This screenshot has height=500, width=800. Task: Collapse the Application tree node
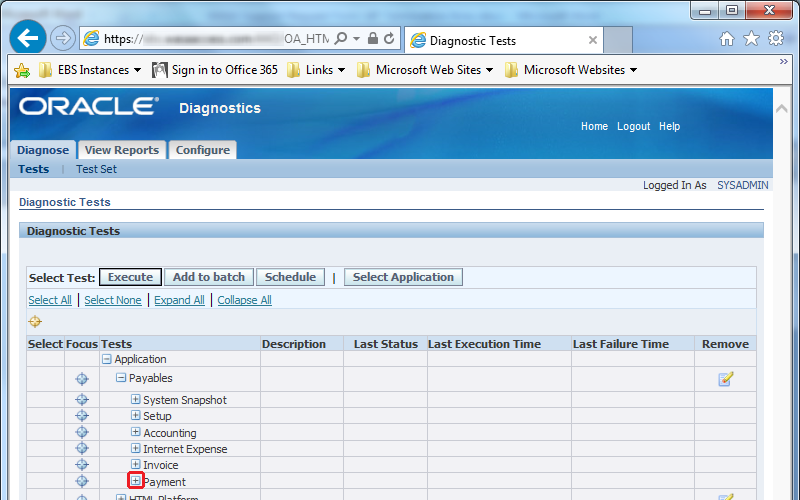pyautogui.click(x=107, y=359)
